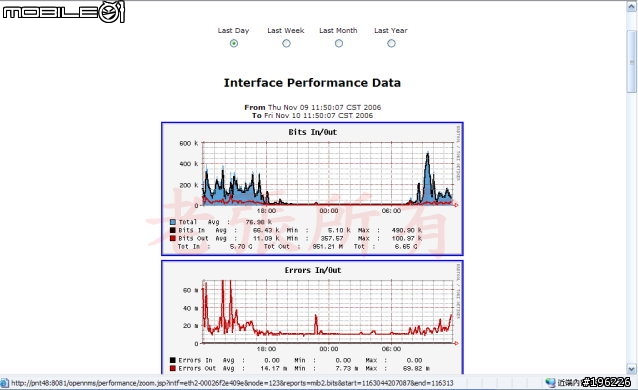Click the From date line text

click(x=312, y=107)
